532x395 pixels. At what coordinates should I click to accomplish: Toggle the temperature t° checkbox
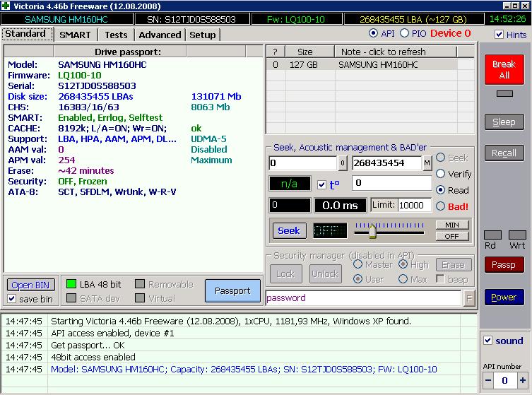[x=321, y=185]
